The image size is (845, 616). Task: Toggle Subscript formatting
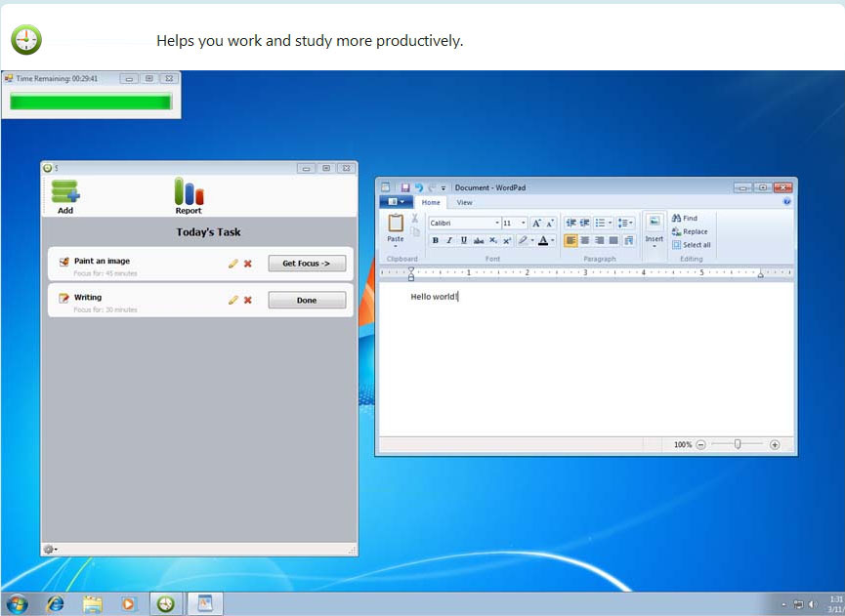click(x=493, y=241)
